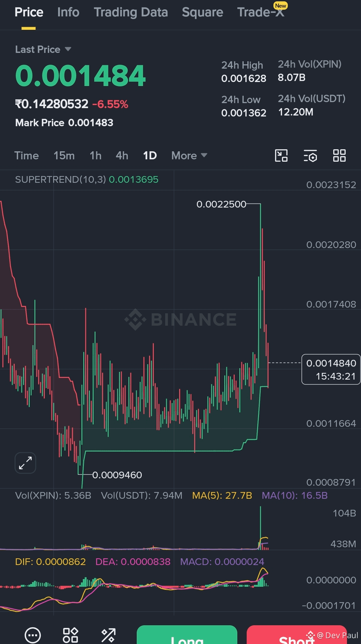Click the DEA: 0.0000838 label
Viewport: 361px width, 644px height.
133,562
